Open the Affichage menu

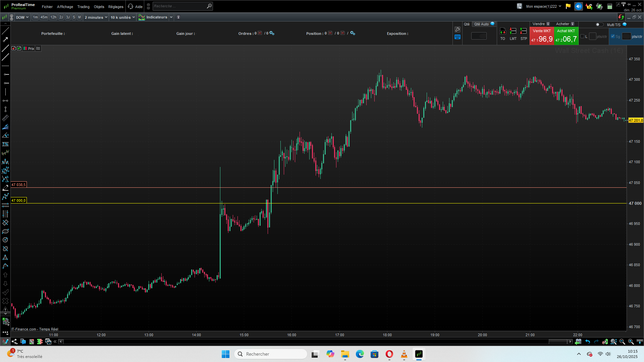[x=65, y=7]
